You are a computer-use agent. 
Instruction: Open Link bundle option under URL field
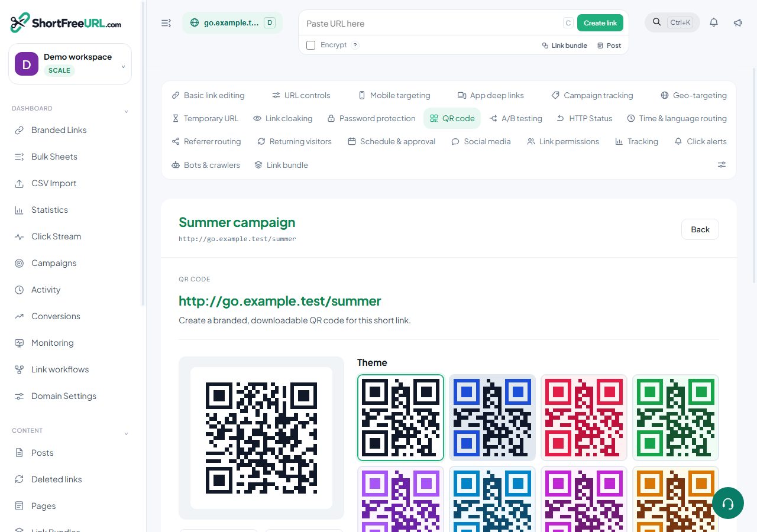[564, 46]
